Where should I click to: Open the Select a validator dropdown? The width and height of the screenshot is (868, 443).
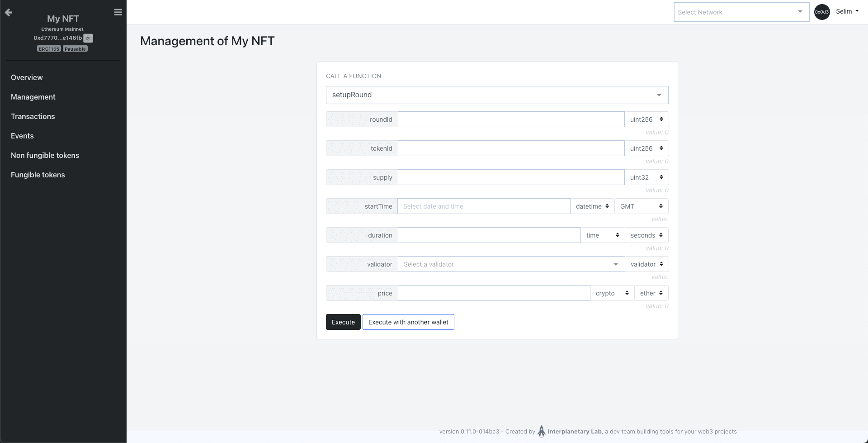point(511,264)
